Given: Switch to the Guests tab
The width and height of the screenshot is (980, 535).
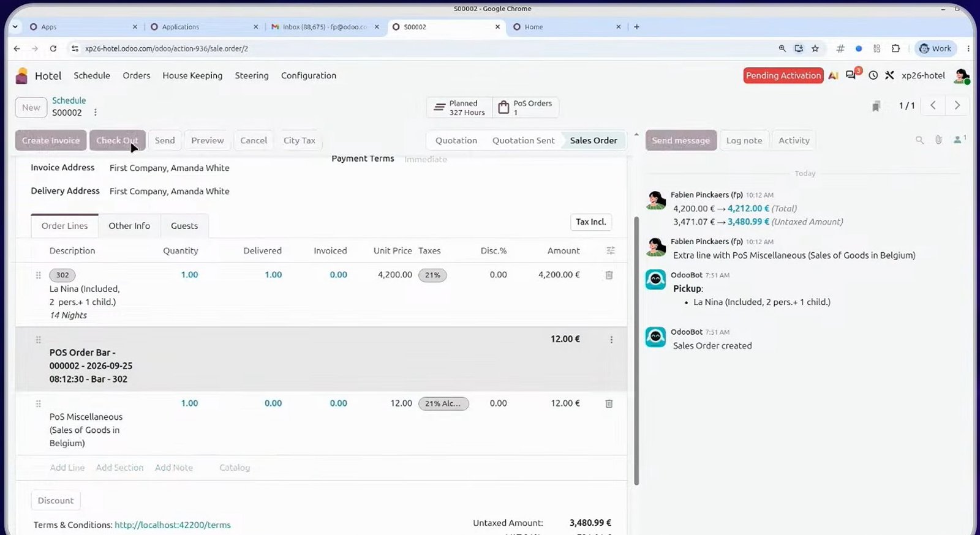Looking at the screenshot, I should coord(184,226).
